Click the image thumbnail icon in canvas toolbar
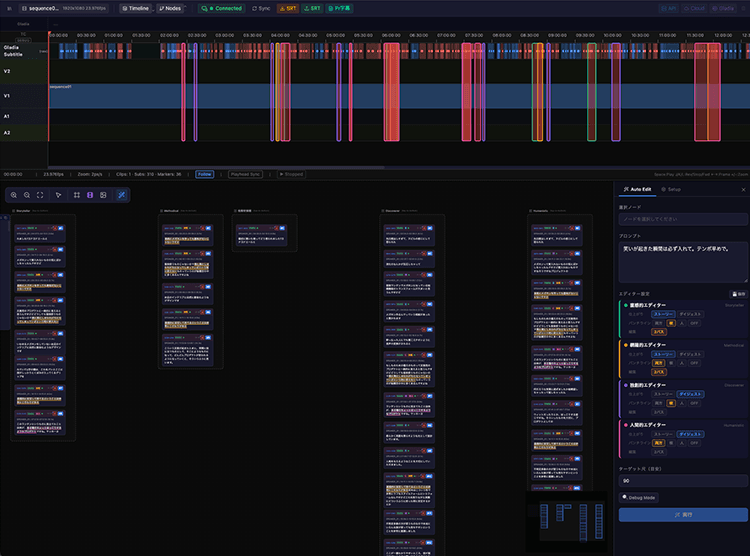The width and height of the screenshot is (750, 556). pyautogui.click(x=103, y=195)
